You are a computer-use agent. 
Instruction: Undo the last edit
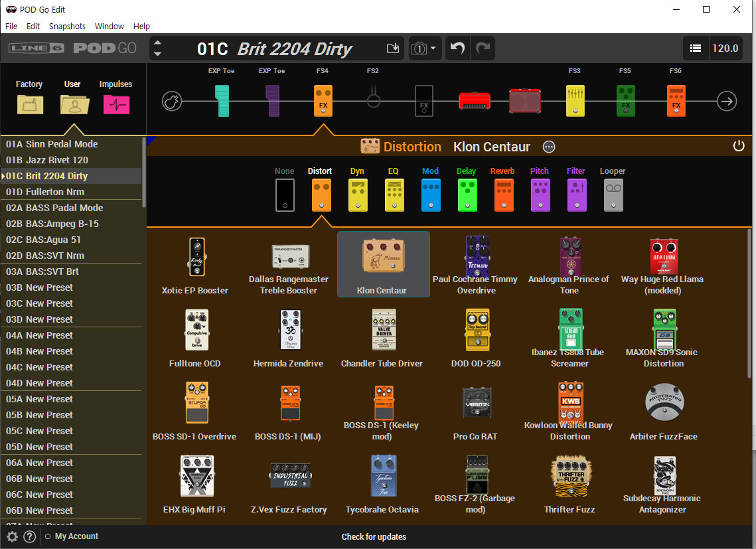tap(457, 48)
